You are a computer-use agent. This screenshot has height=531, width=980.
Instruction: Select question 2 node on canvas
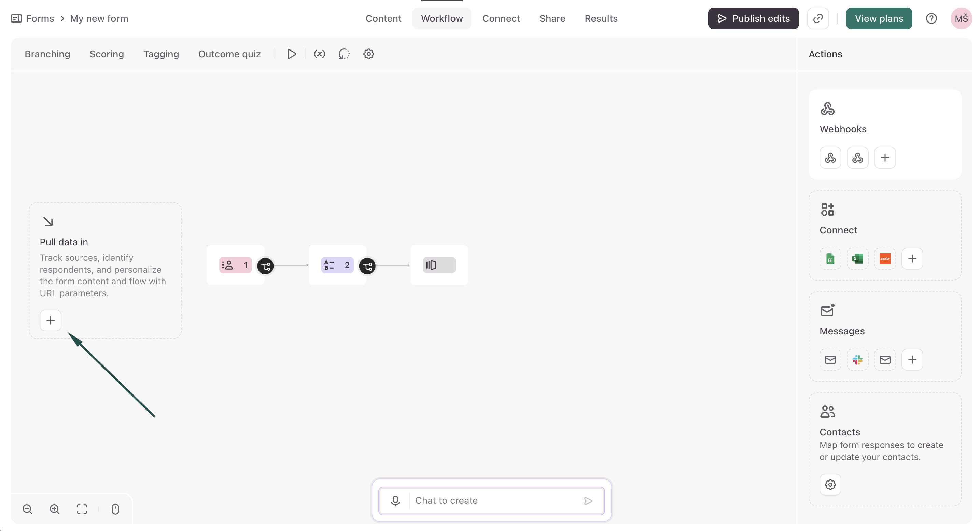point(337,265)
